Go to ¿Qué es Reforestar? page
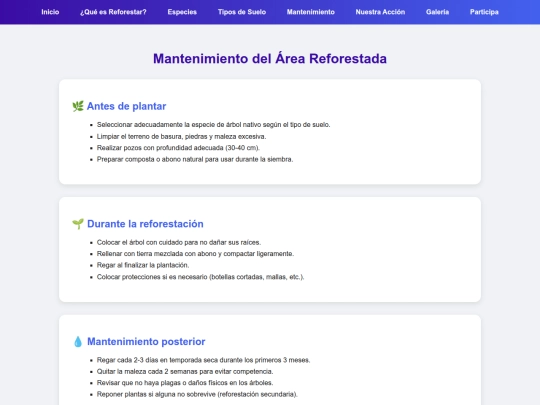The height and width of the screenshot is (405, 540). pyautogui.click(x=113, y=12)
